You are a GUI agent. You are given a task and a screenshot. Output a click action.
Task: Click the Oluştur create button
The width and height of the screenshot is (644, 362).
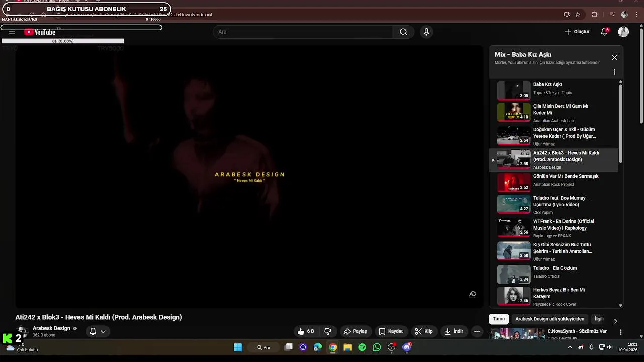tap(577, 32)
